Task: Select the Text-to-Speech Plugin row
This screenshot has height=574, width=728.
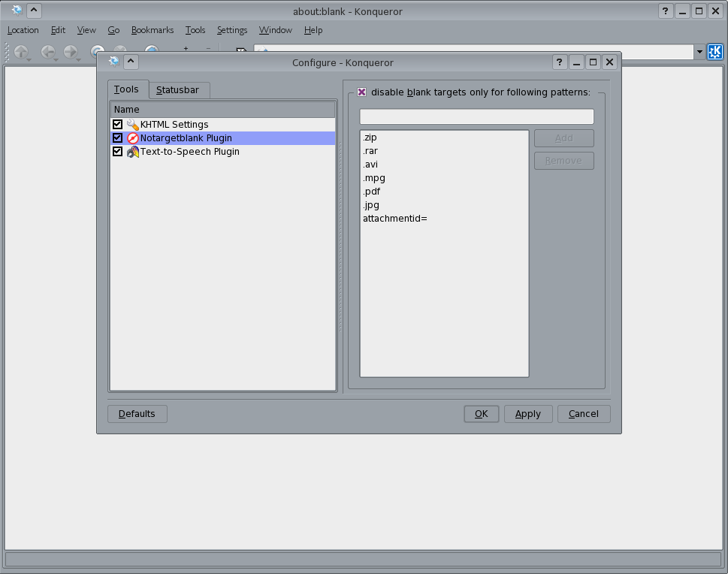Action: [222, 152]
